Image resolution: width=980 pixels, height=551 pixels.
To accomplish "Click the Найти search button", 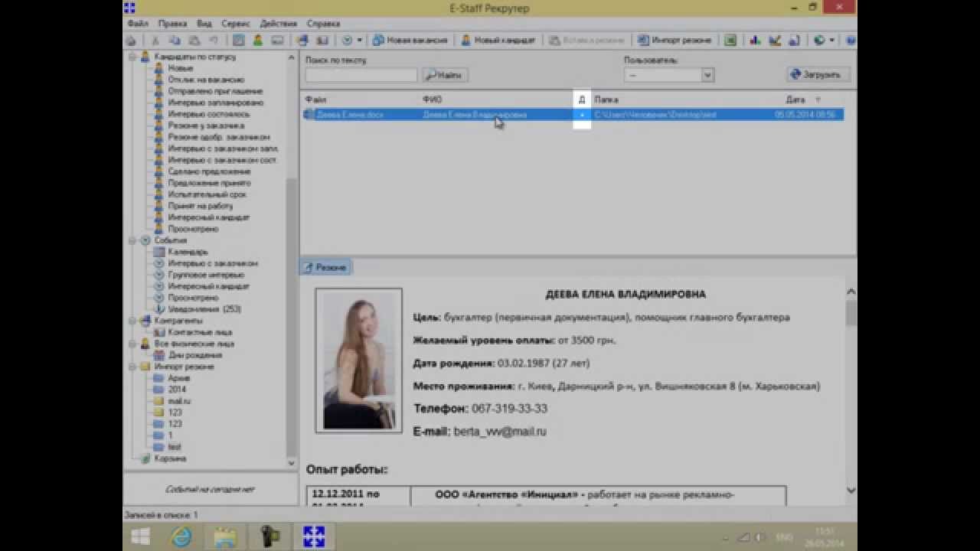I will [445, 75].
